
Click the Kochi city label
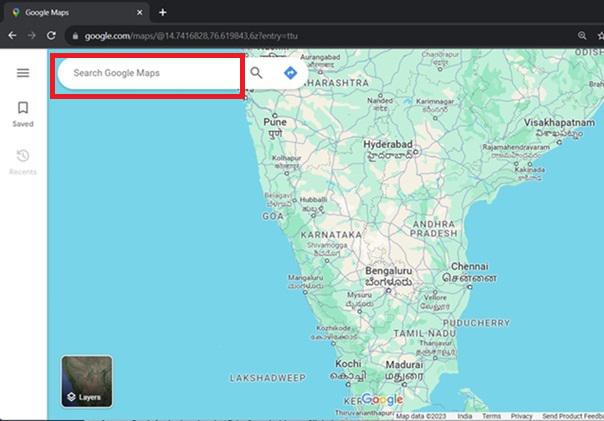(348, 364)
